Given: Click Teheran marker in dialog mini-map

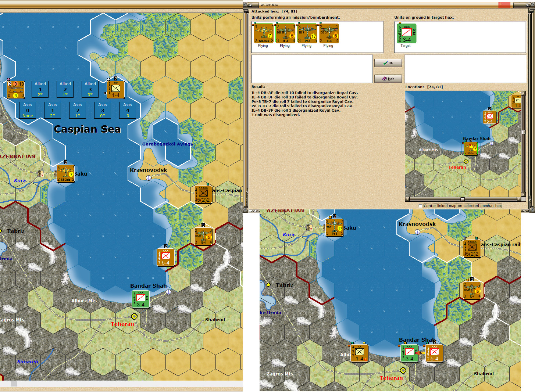Looking at the screenshot, I should [466, 161].
